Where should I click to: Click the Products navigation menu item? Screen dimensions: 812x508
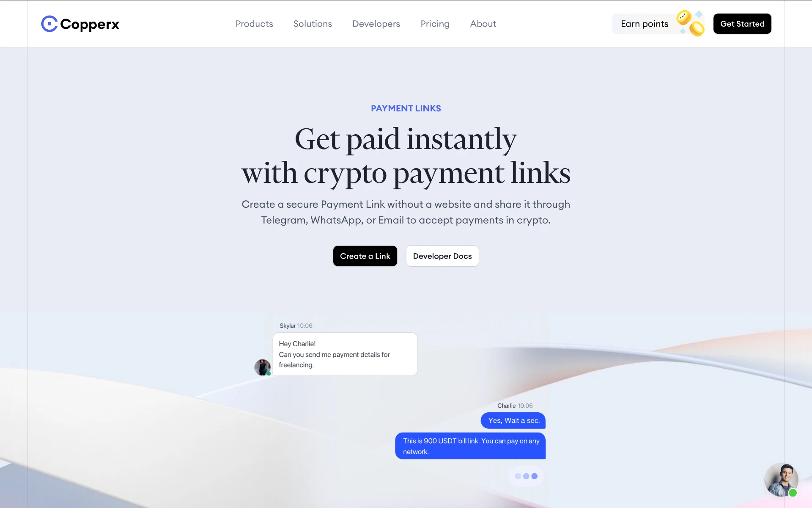pos(254,23)
